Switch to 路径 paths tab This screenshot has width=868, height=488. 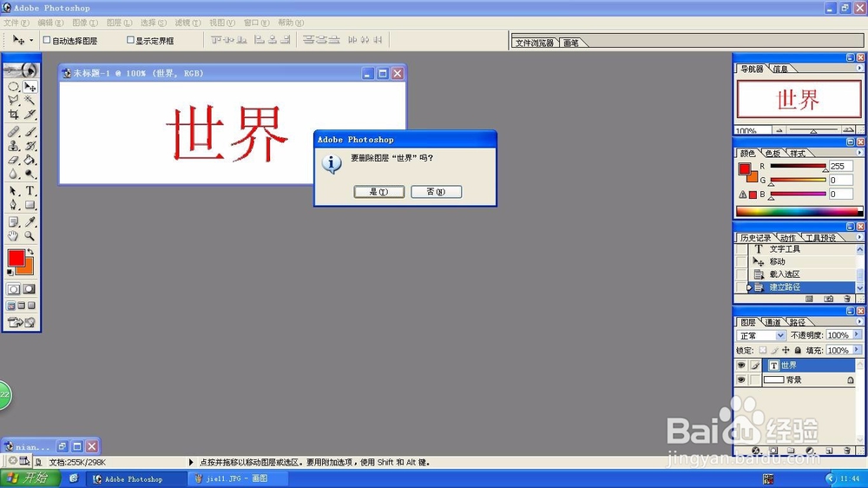(x=797, y=322)
